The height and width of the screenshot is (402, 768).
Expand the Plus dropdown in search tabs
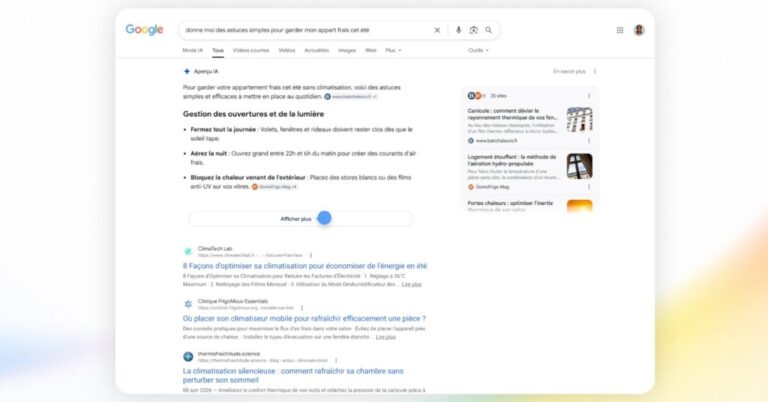pos(393,50)
